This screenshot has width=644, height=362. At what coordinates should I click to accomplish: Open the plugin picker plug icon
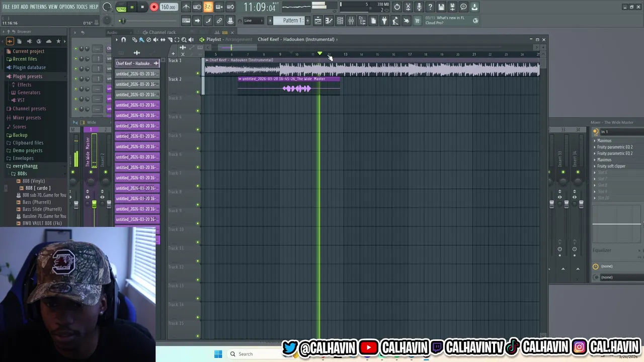384,21
